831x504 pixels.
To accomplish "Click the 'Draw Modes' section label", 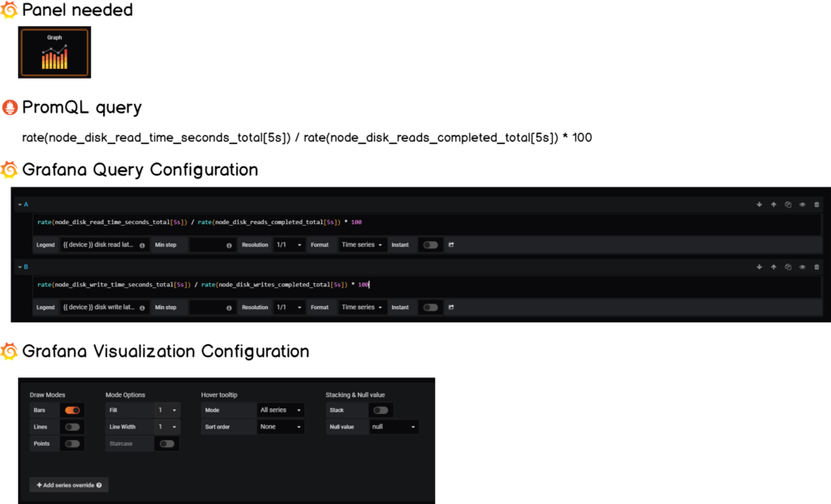I will tap(47, 394).
